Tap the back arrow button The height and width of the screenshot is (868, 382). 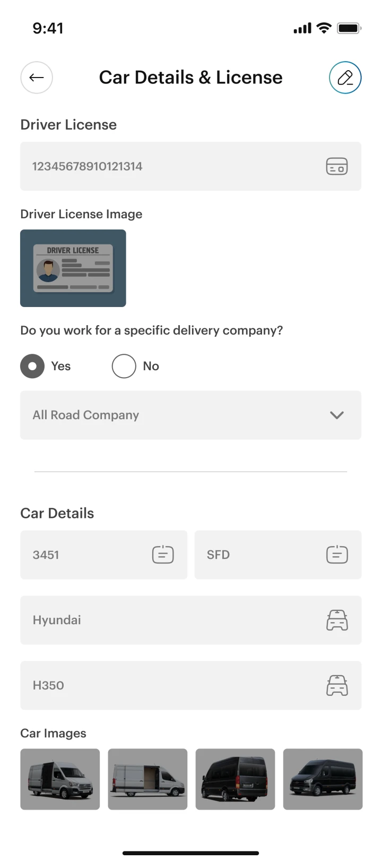click(37, 78)
